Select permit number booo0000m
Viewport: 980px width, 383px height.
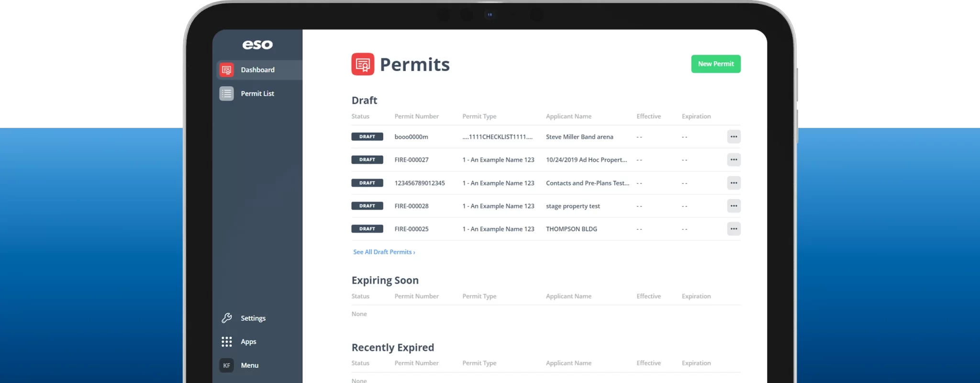pyautogui.click(x=411, y=137)
